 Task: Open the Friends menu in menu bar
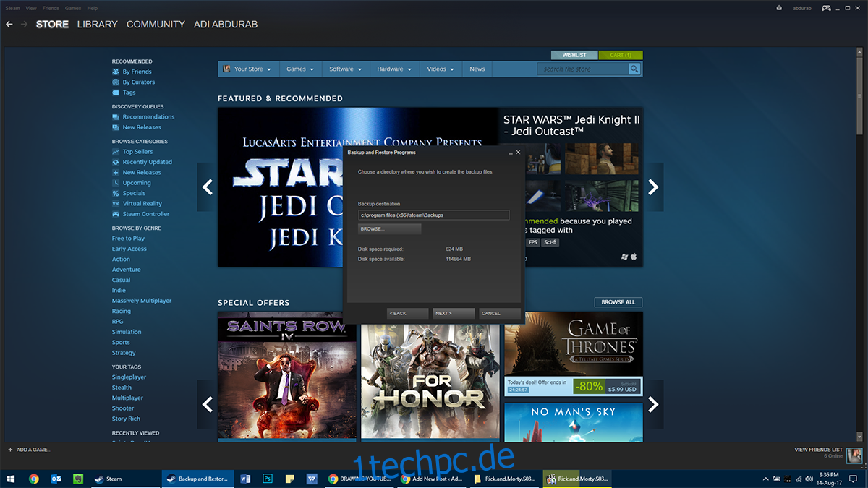click(x=51, y=8)
